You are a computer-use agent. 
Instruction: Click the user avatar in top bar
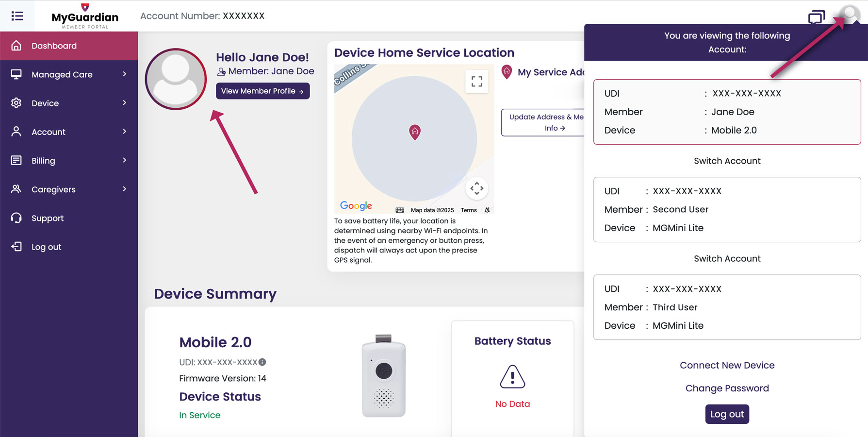(x=850, y=15)
